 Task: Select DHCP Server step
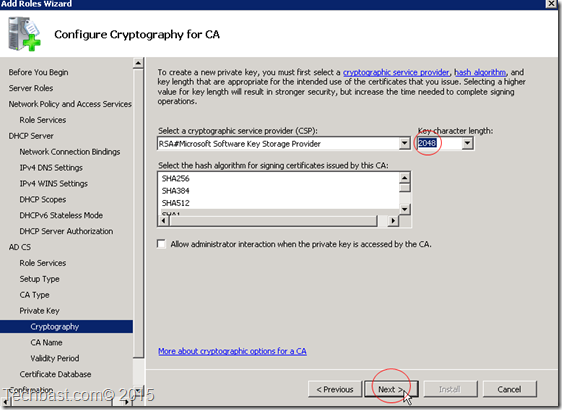[31, 136]
